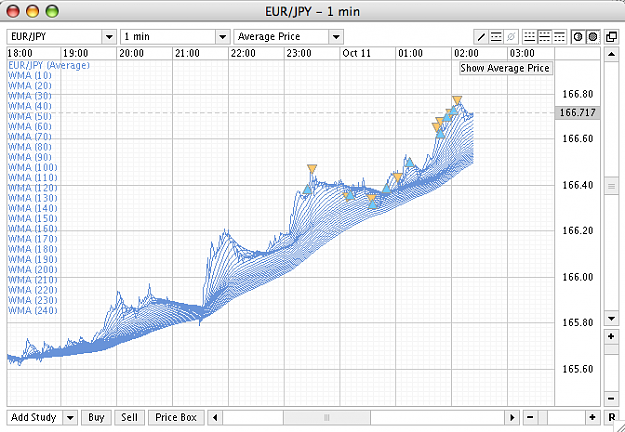
Task: Click the vertical scrollbar up arrow
Action: click(611, 54)
